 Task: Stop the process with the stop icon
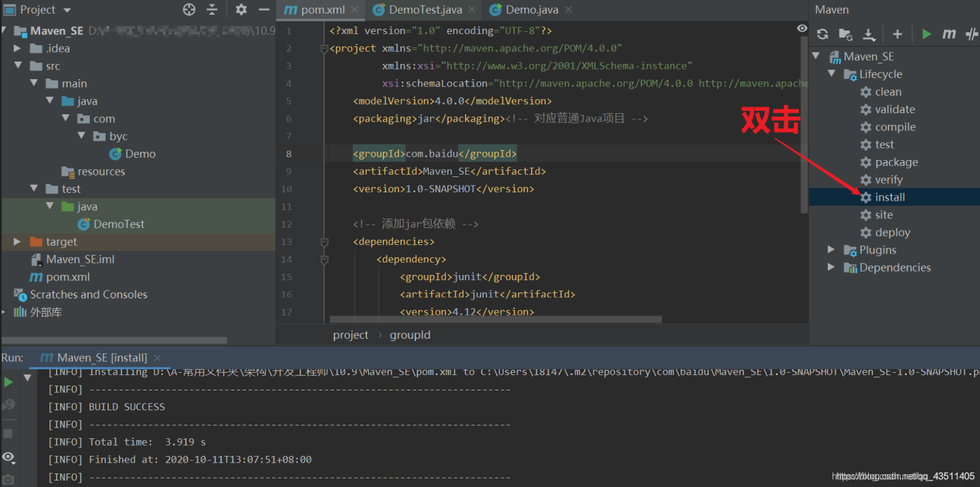[x=8, y=433]
